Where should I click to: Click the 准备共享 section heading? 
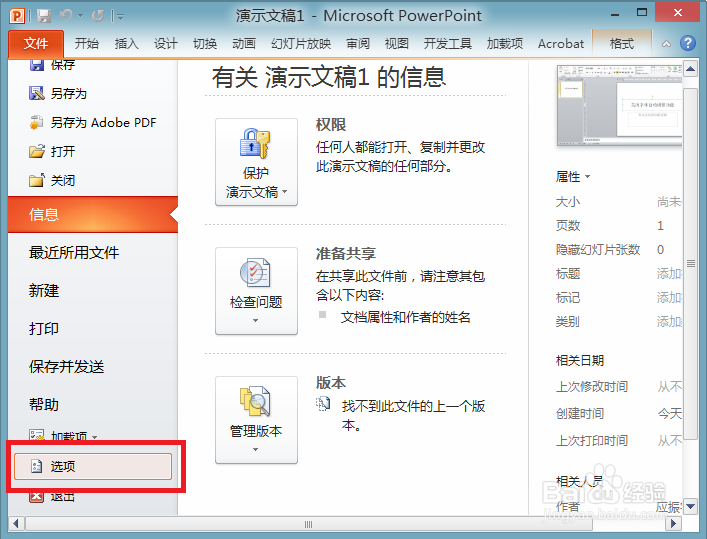coord(346,253)
